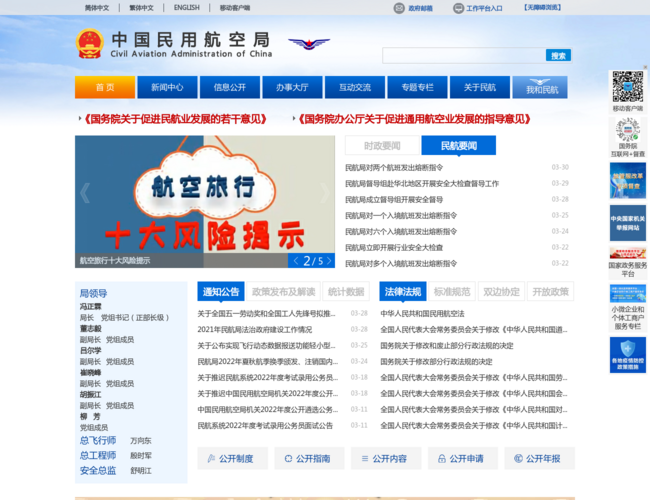Open 公开年报 button
The height and width of the screenshot is (500, 650).
(x=539, y=458)
